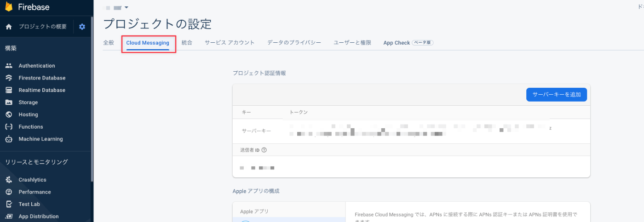Open Functions in the sidebar

[31, 127]
